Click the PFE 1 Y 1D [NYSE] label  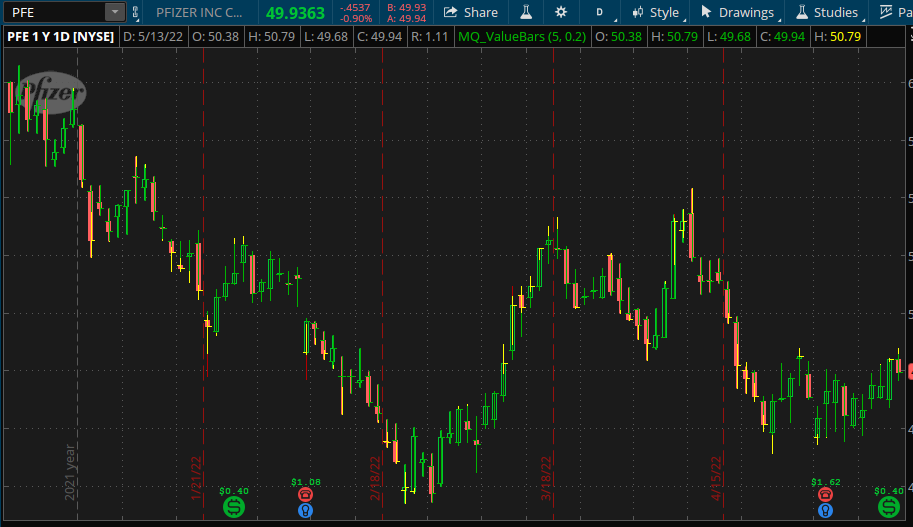(x=61, y=37)
